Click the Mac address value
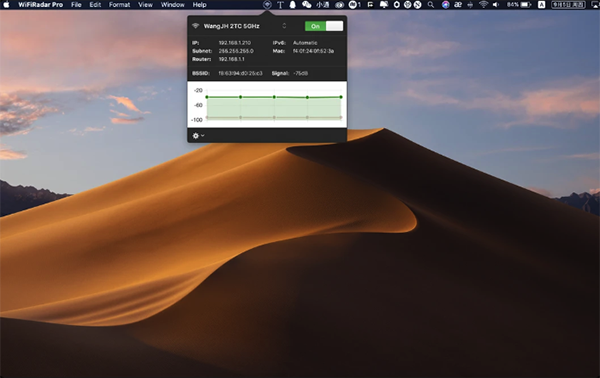The image size is (600, 378). (x=313, y=51)
